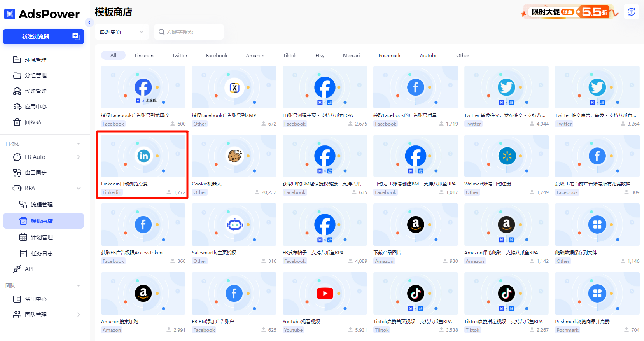Open the batch create plus icon button
644x341 pixels.
tap(76, 37)
